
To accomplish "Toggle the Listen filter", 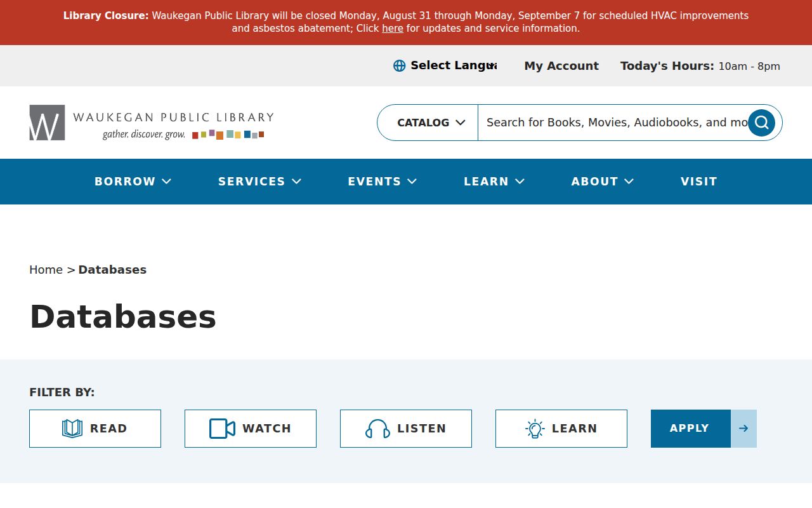I will (406, 429).
